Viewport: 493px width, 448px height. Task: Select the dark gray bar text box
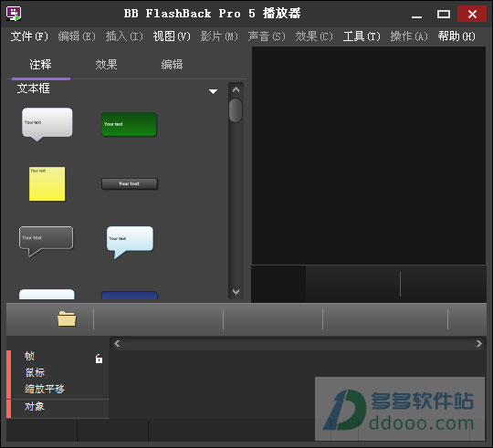pyautogui.click(x=130, y=183)
